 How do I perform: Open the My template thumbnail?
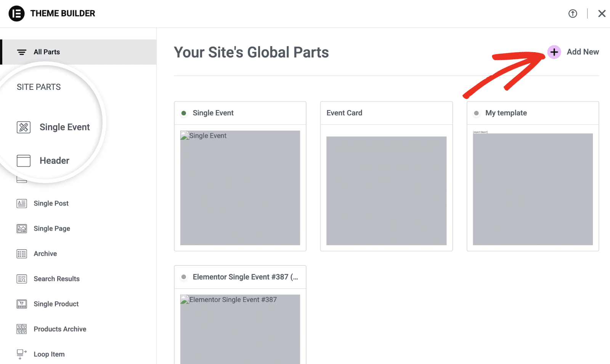click(533, 189)
